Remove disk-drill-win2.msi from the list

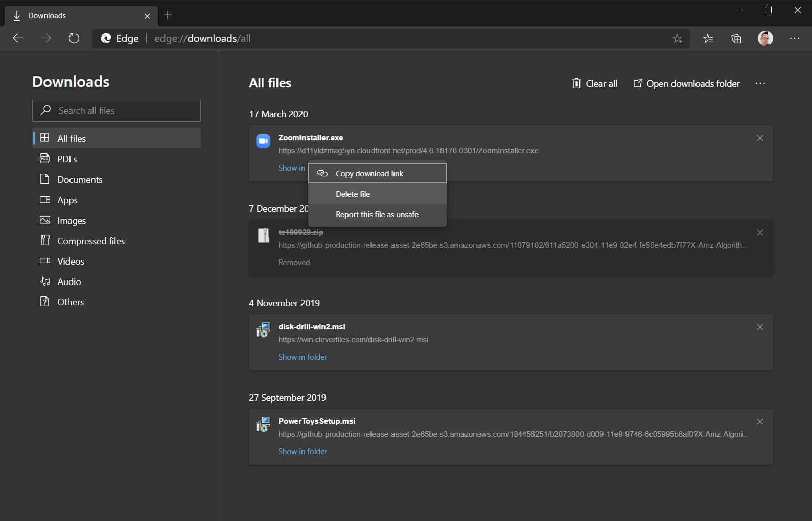[760, 327]
